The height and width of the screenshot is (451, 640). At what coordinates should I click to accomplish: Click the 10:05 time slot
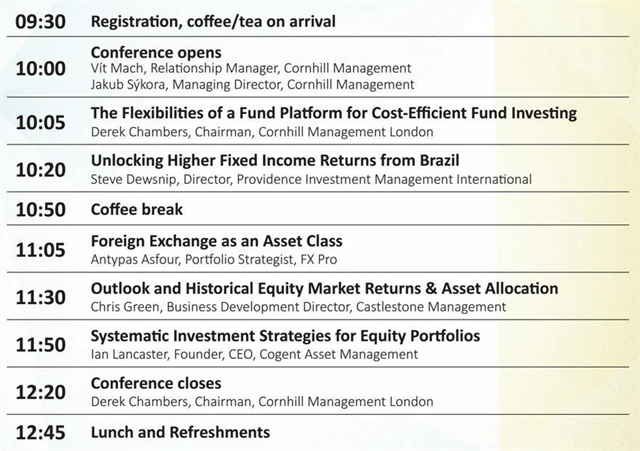pos(40,122)
